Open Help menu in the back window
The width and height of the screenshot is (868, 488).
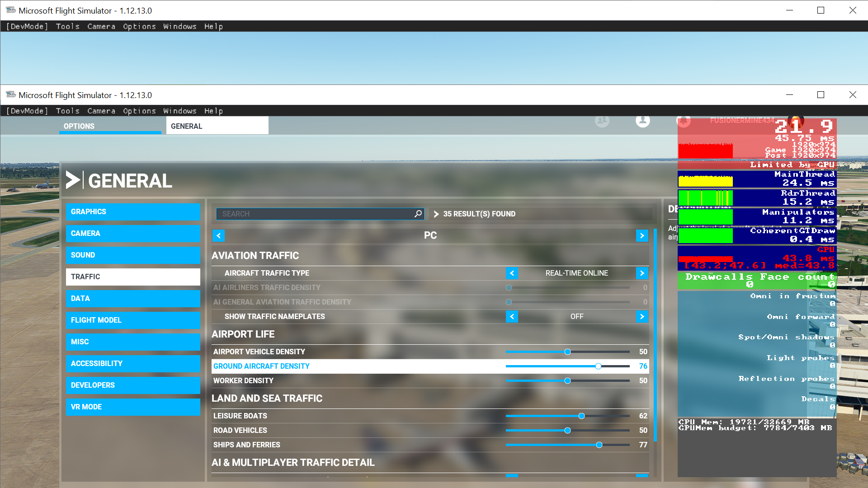pos(213,27)
